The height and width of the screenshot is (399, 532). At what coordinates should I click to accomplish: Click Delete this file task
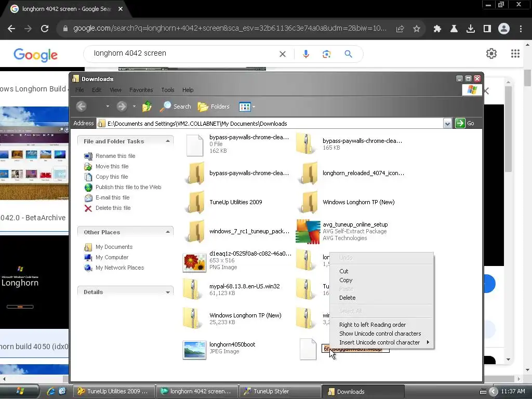[x=113, y=208]
